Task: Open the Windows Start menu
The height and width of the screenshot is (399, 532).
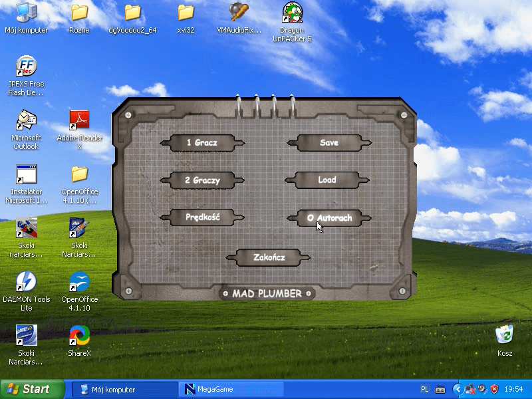Action: (x=32, y=389)
